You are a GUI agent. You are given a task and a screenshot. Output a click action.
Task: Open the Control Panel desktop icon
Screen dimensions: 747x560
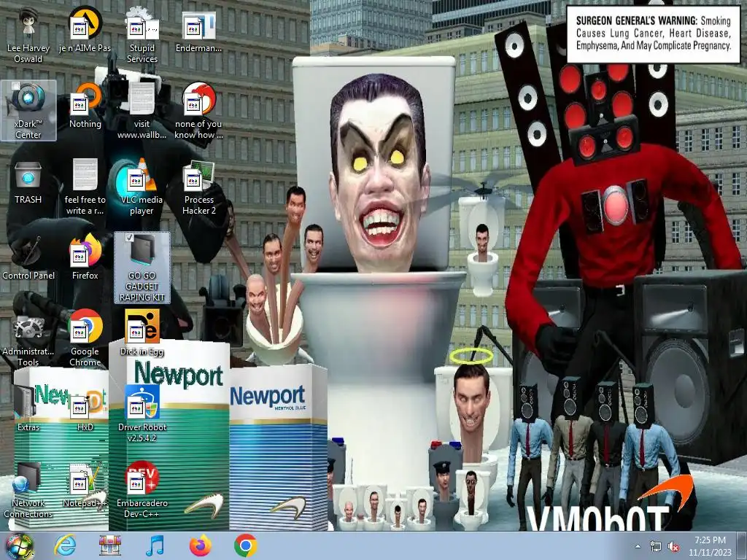[x=28, y=257]
